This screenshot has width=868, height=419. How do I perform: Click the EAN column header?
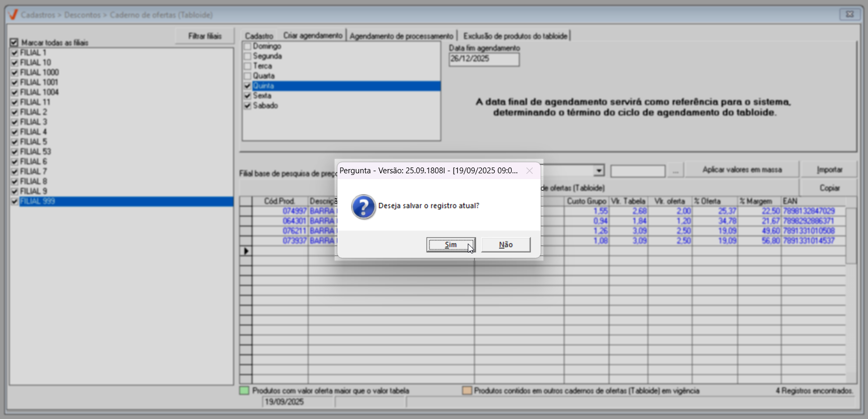click(813, 201)
